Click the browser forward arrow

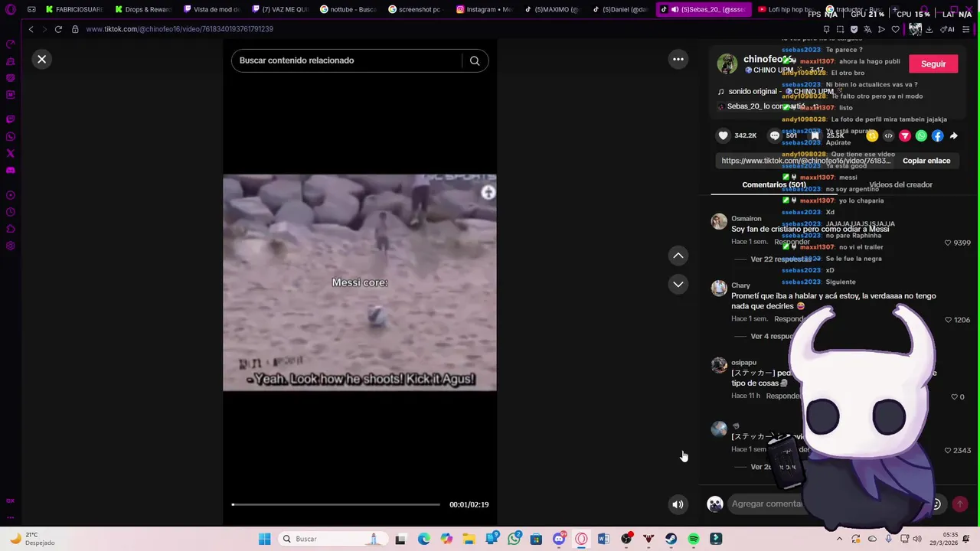[44, 29]
